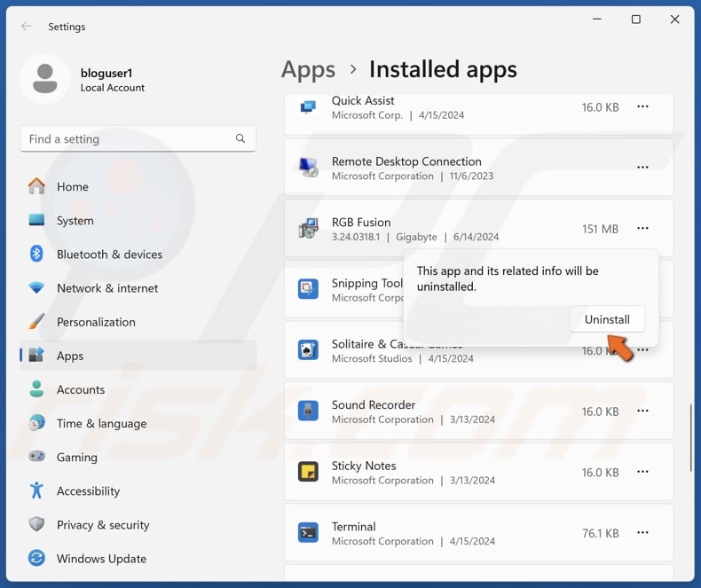Open Privacy & security settings

point(138,525)
